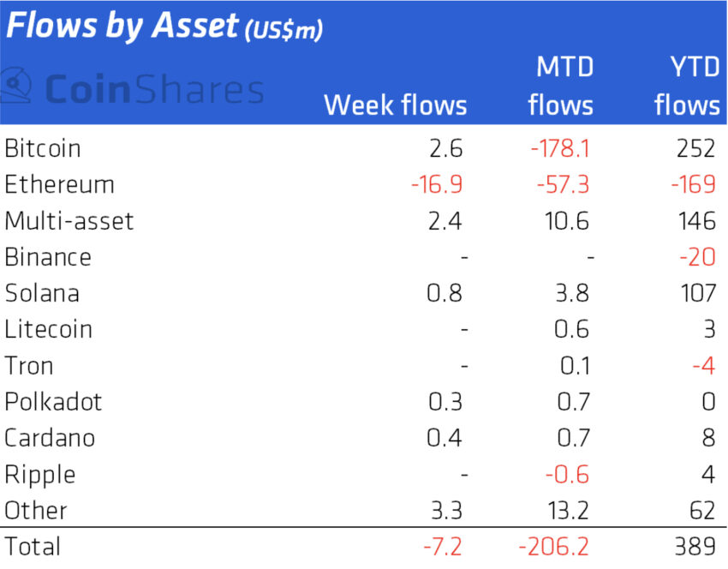Viewport: 728px width, 569px height.
Task: Click the CoinShares watermark text
Action: point(152,89)
